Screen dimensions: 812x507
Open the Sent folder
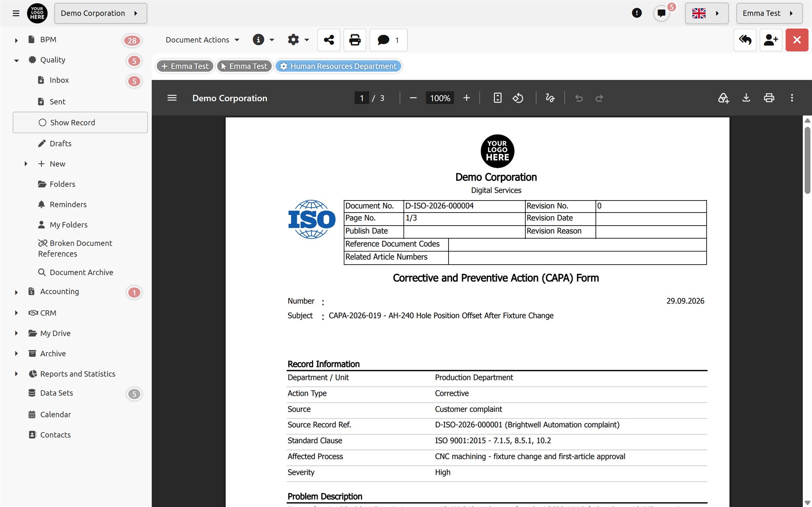pos(57,101)
